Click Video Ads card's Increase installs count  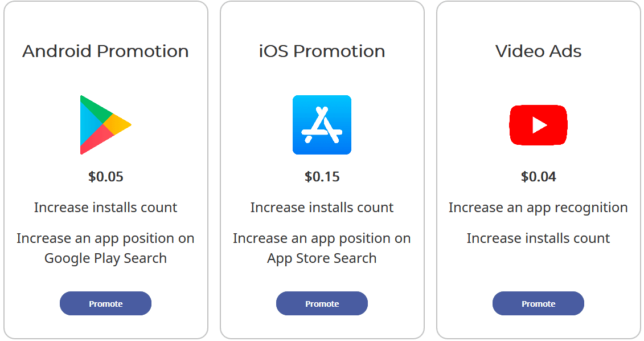[539, 238]
